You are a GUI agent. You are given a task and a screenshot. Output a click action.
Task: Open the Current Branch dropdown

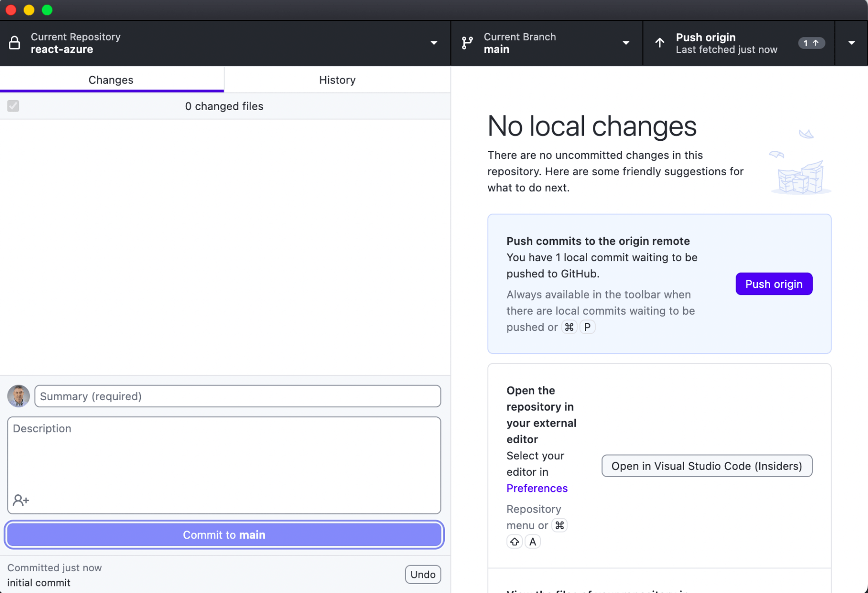tap(625, 43)
